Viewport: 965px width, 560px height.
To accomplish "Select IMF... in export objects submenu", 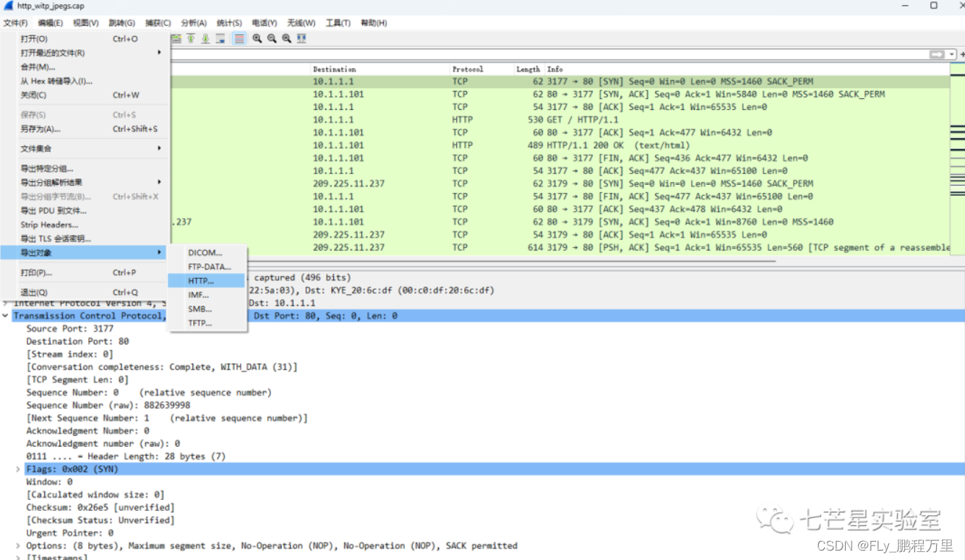I will 207,295.
